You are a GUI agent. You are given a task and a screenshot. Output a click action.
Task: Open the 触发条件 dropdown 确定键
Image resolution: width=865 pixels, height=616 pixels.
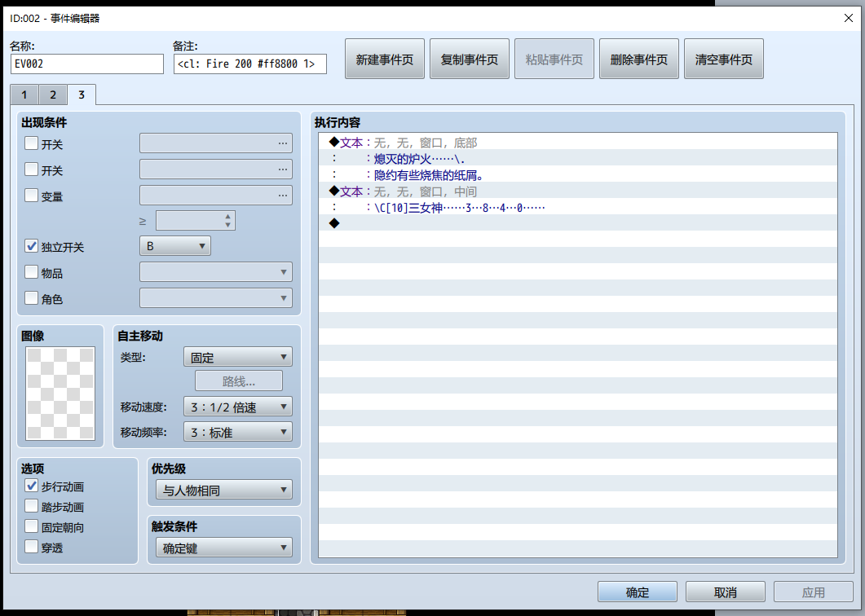coord(224,548)
